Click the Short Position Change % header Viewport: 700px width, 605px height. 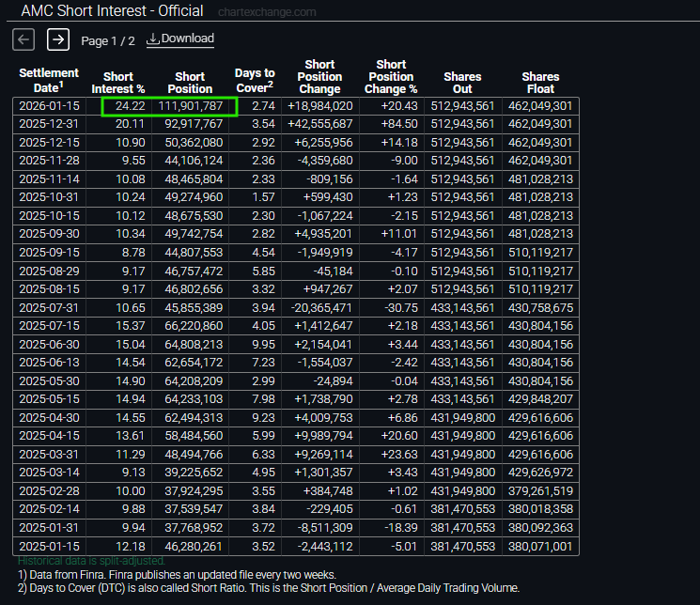(391, 76)
